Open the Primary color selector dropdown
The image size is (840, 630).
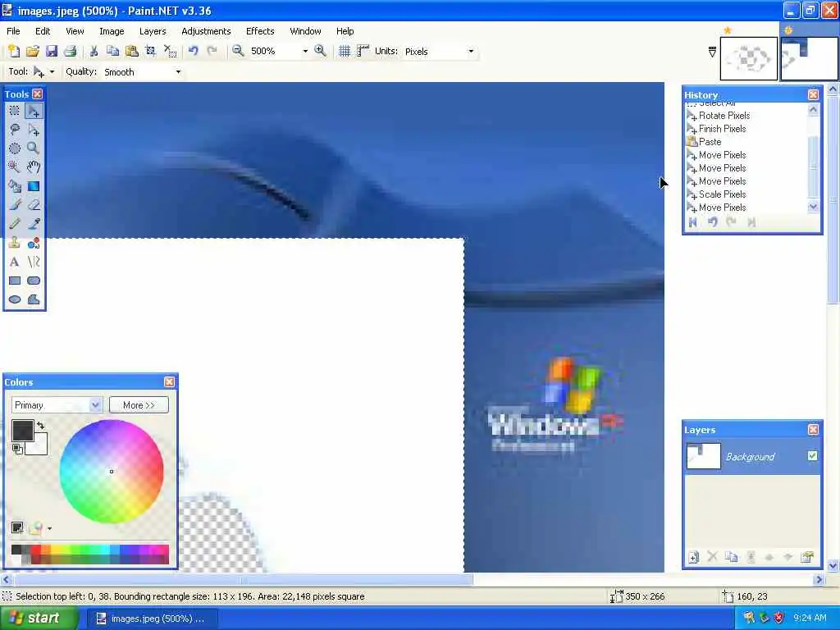coord(95,405)
